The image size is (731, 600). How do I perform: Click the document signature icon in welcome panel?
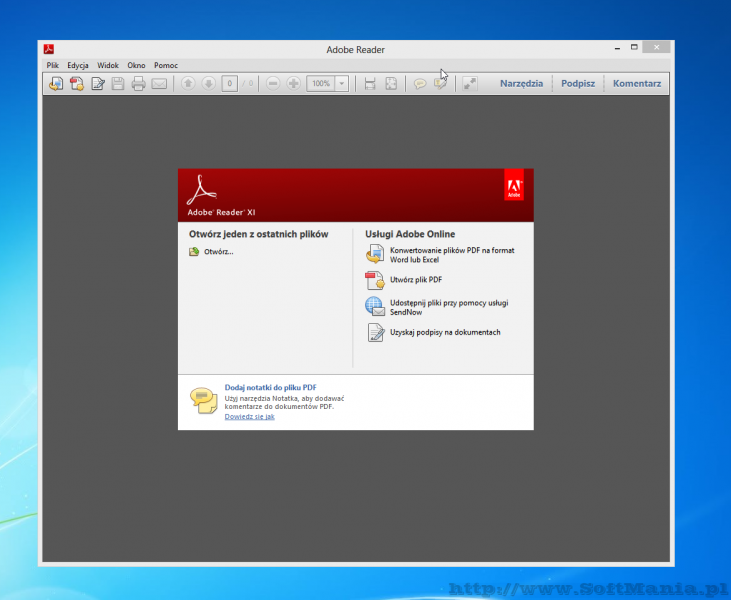pyautogui.click(x=375, y=332)
